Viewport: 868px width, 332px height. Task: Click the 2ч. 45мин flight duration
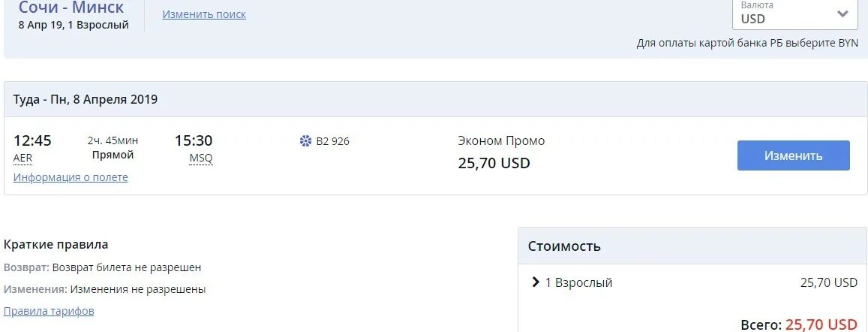pos(113,140)
